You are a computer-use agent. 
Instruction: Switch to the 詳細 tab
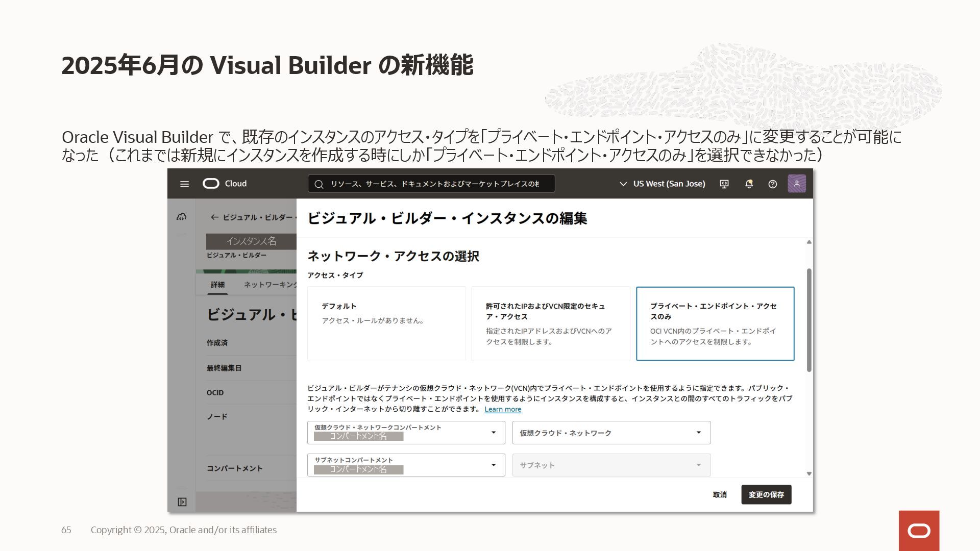[217, 285]
